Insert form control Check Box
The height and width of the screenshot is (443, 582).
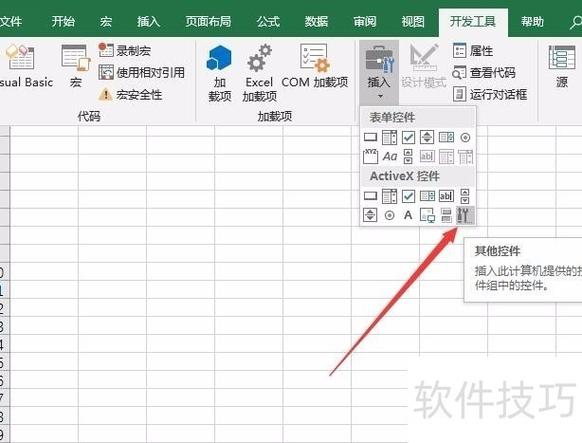point(408,138)
